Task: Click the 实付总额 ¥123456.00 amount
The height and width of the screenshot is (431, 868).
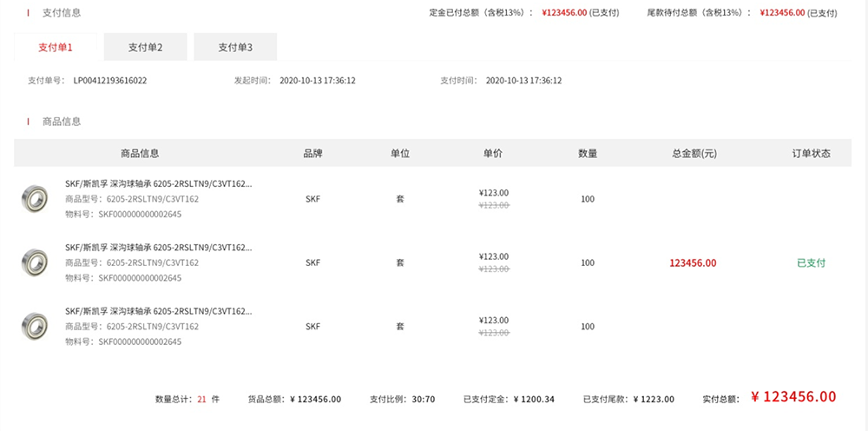Action: coord(793,396)
